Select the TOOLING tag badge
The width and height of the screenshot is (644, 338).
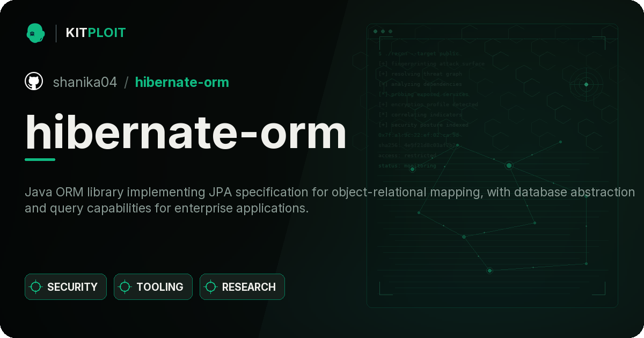pyautogui.click(x=153, y=287)
